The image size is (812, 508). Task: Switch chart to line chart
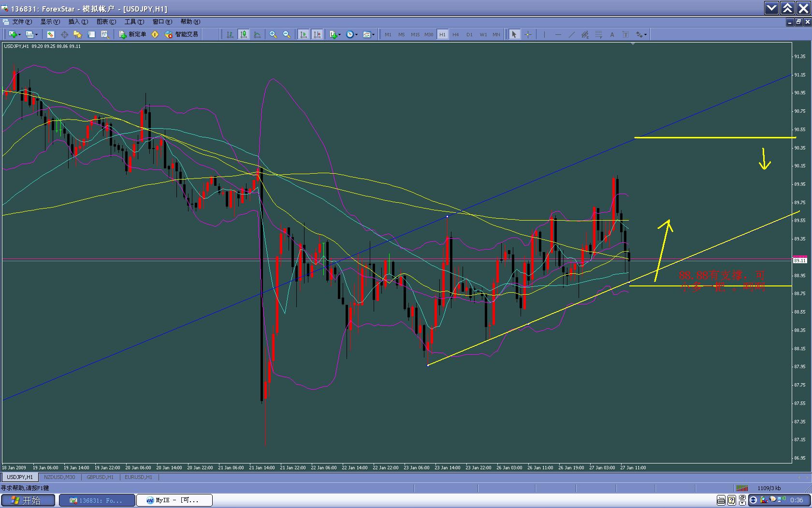257,34
